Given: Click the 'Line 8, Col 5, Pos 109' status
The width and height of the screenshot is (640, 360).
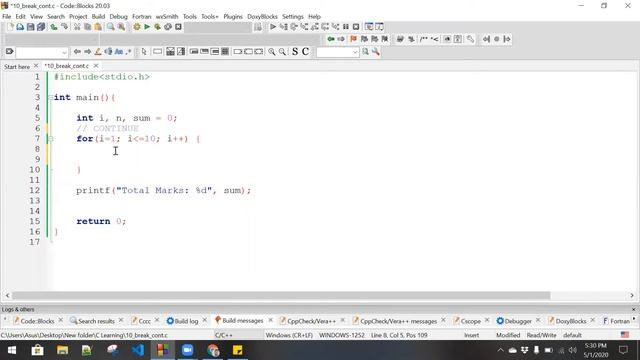Looking at the screenshot, I should coord(399,335).
